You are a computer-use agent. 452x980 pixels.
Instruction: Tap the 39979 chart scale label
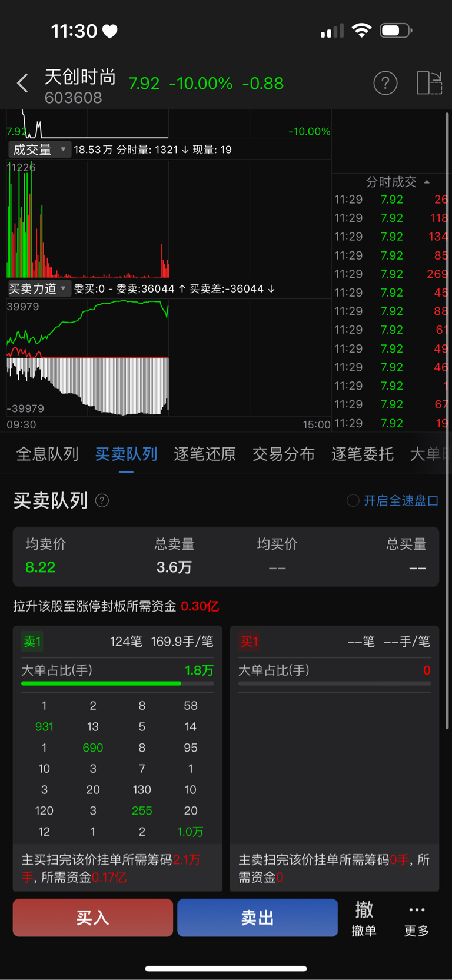click(23, 307)
